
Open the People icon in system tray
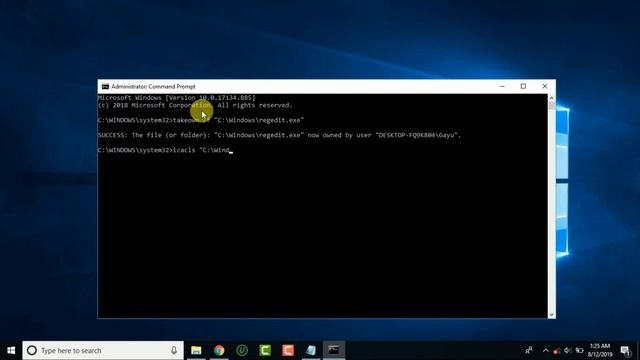(x=529, y=350)
